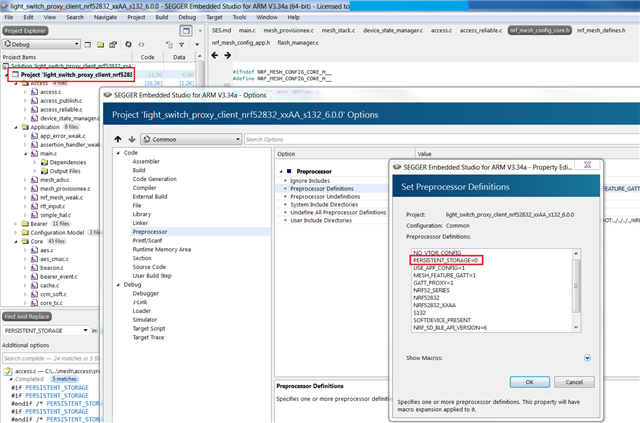Image resolution: width=640 pixels, height=423 pixels.
Task: Close the Property Editor dialog
Action: [x=587, y=165]
